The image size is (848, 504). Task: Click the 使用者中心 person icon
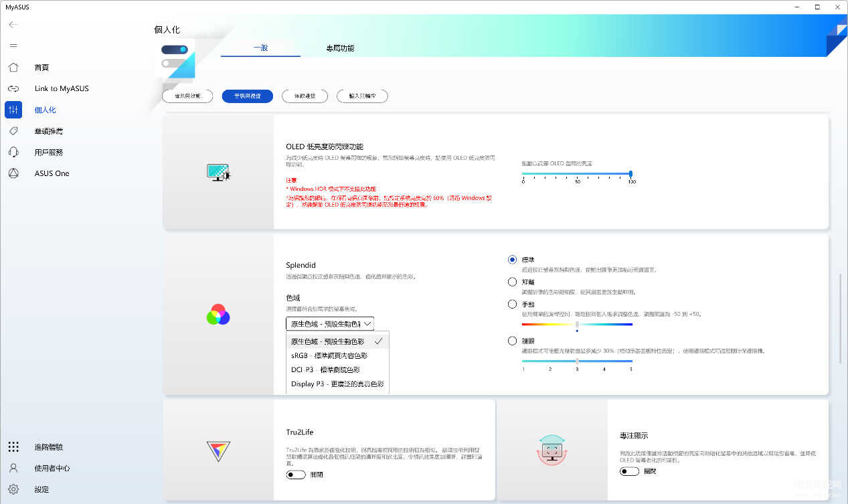click(13, 468)
